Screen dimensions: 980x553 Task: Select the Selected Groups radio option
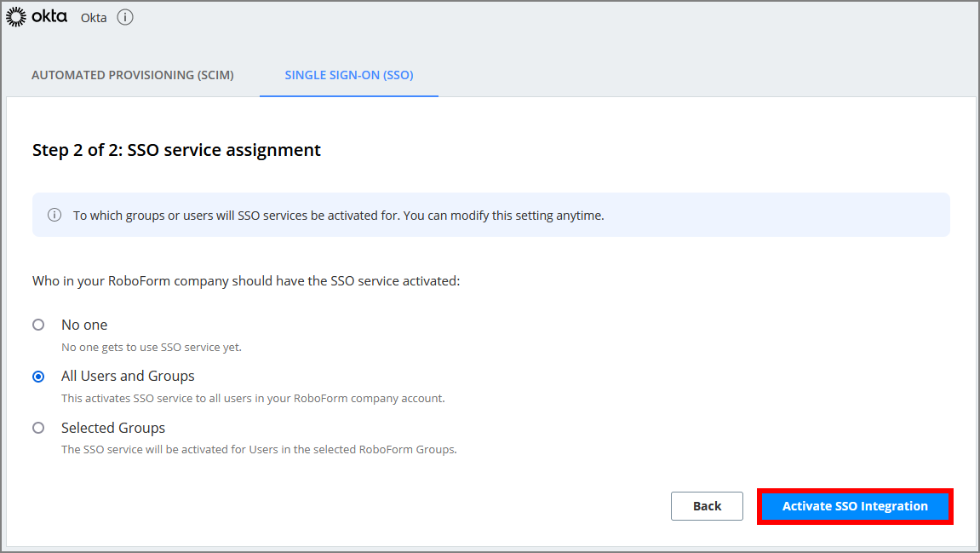click(x=38, y=428)
